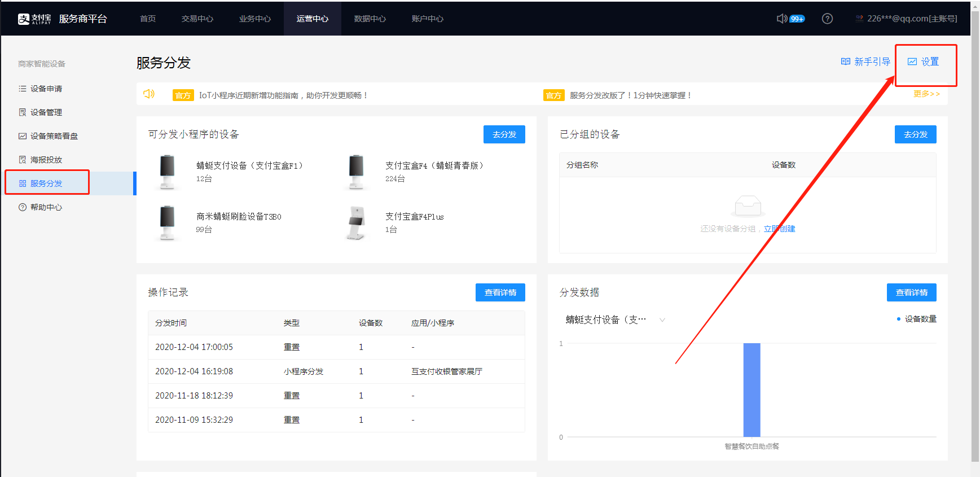Click the 设置 chart icon
This screenshot has width=980, height=477.
coord(912,62)
